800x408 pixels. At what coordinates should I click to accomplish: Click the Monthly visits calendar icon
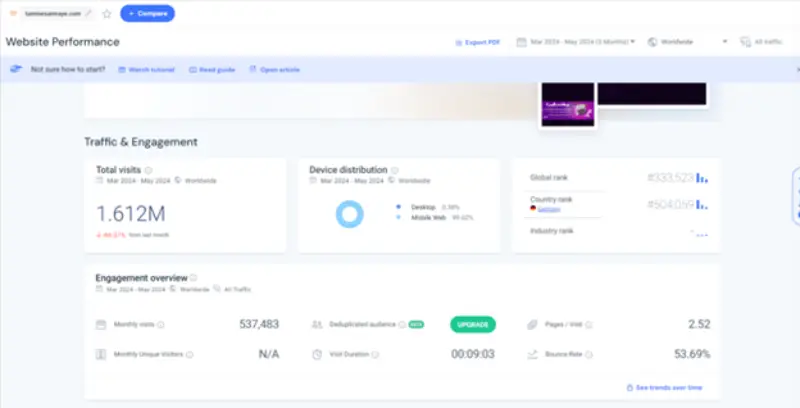tap(101, 324)
